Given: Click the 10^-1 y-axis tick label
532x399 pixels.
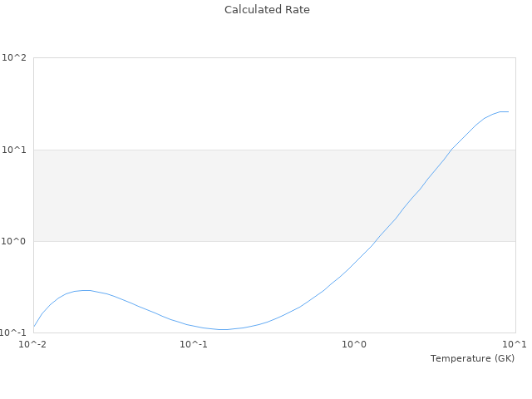Looking at the screenshot, I should click(x=15, y=332).
